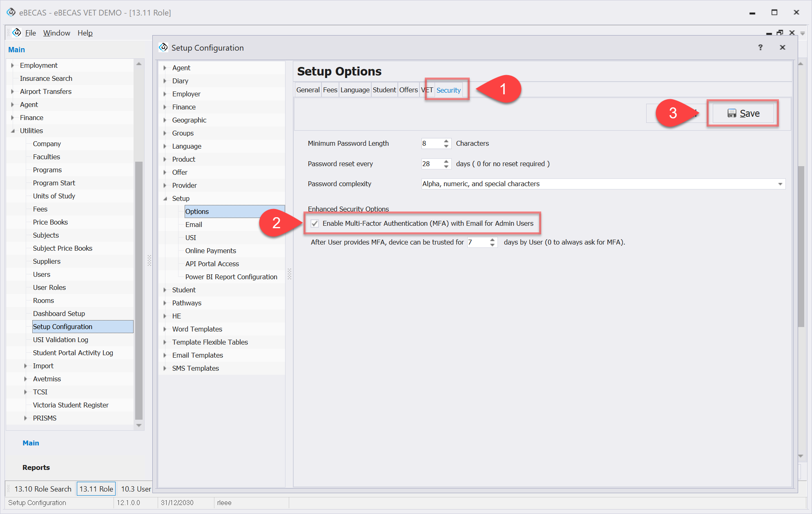Decrease password reset days with down arrow
Image resolution: width=812 pixels, height=514 pixels.
coord(446,166)
